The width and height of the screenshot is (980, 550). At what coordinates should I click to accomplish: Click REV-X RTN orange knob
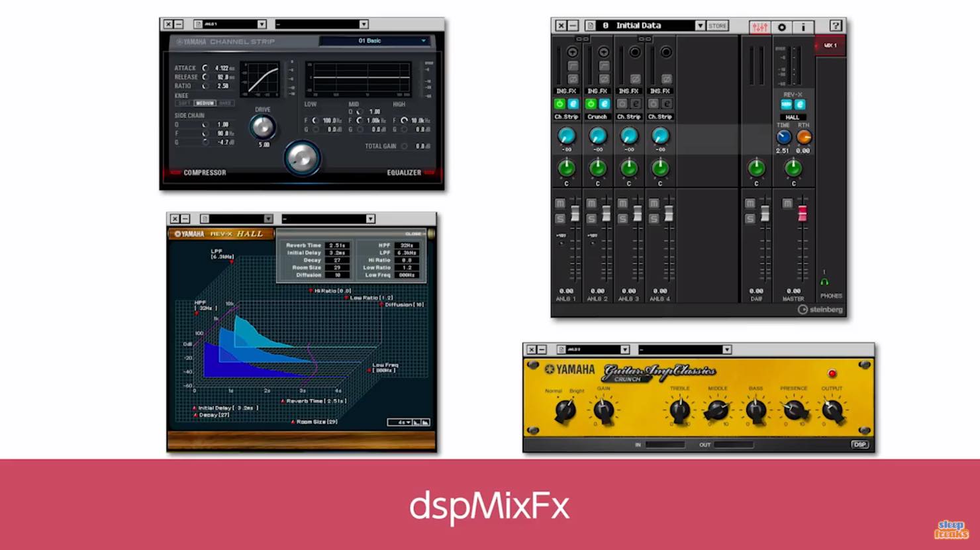pos(803,137)
